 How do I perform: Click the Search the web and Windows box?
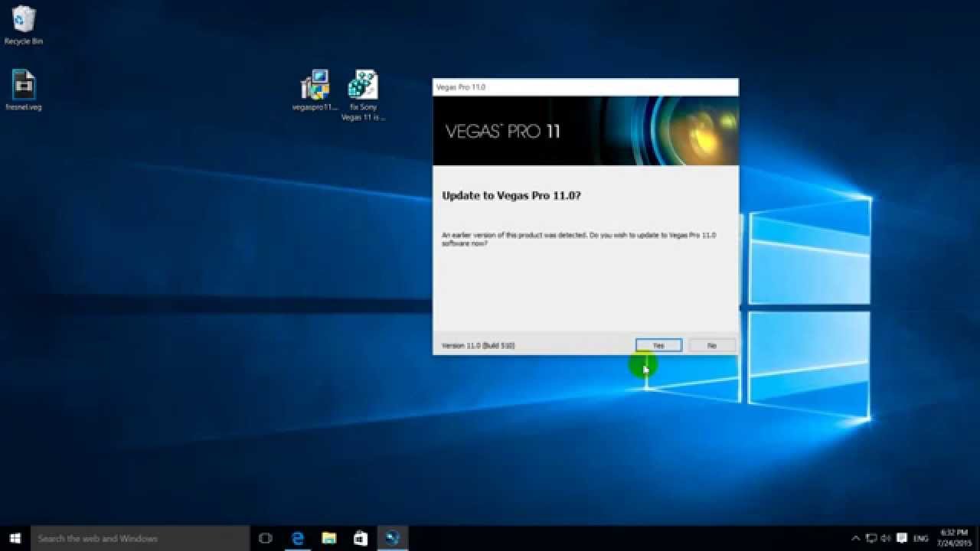tap(140, 538)
